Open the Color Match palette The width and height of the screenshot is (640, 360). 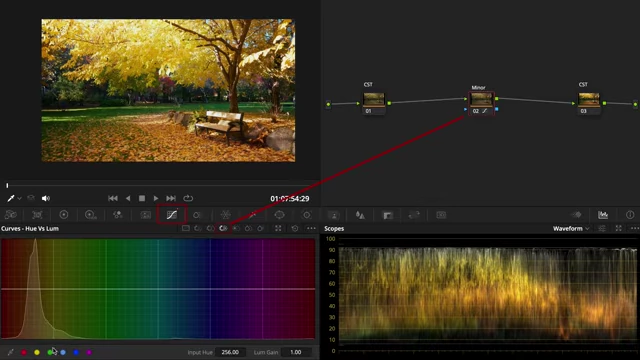(x=37, y=215)
